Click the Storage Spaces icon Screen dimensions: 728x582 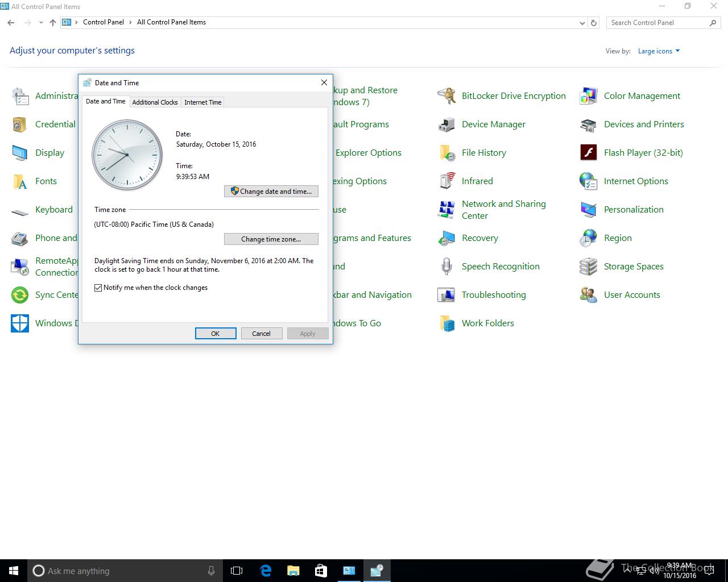point(588,267)
